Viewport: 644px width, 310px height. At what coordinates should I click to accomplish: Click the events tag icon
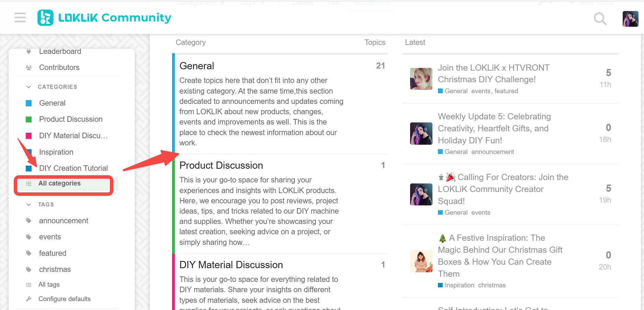click(29, 237)
